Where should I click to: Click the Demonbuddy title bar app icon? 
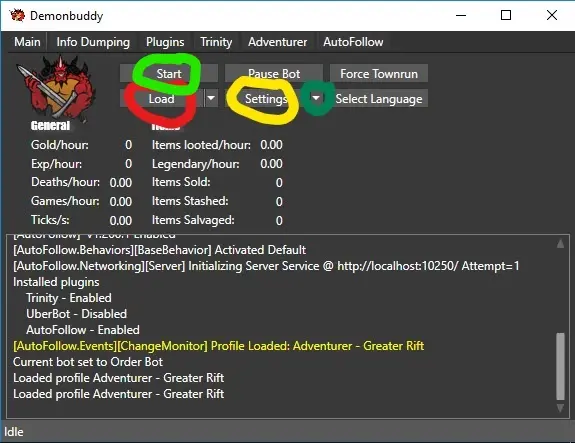tap(17, 15)
